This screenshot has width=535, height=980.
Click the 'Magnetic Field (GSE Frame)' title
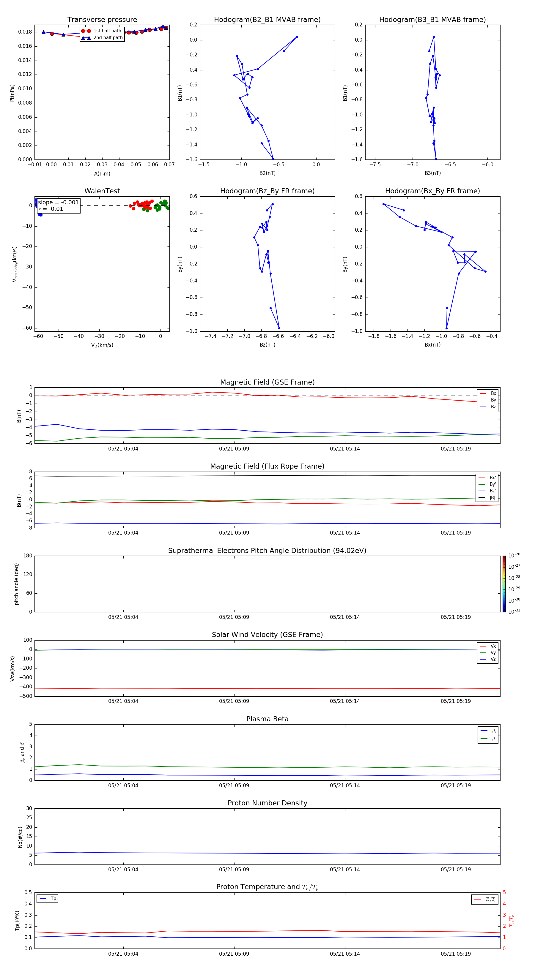coord(267,382)
